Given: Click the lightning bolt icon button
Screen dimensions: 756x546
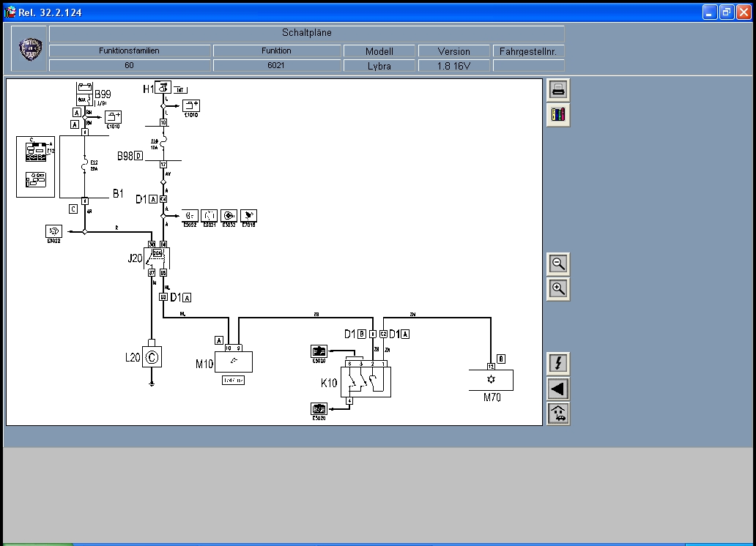Looking at the screenshot, I should coord(557,363).
